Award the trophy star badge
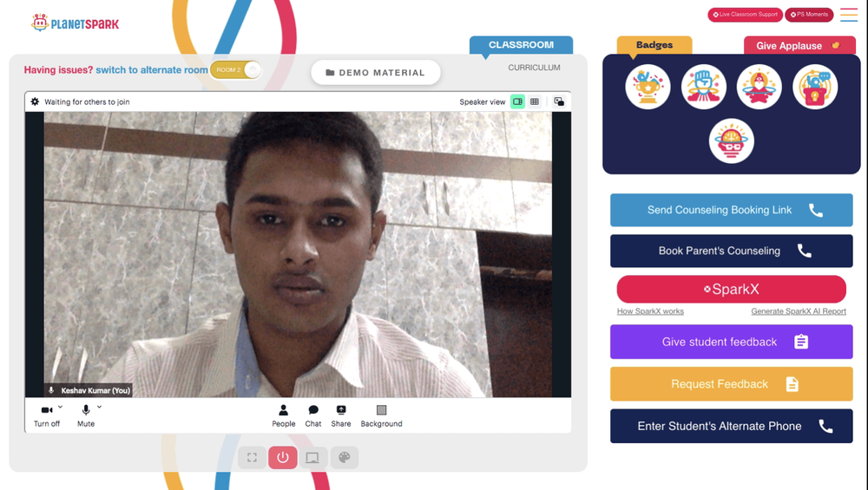The width and height of the screenshot is (868, 490). point(648,87)
